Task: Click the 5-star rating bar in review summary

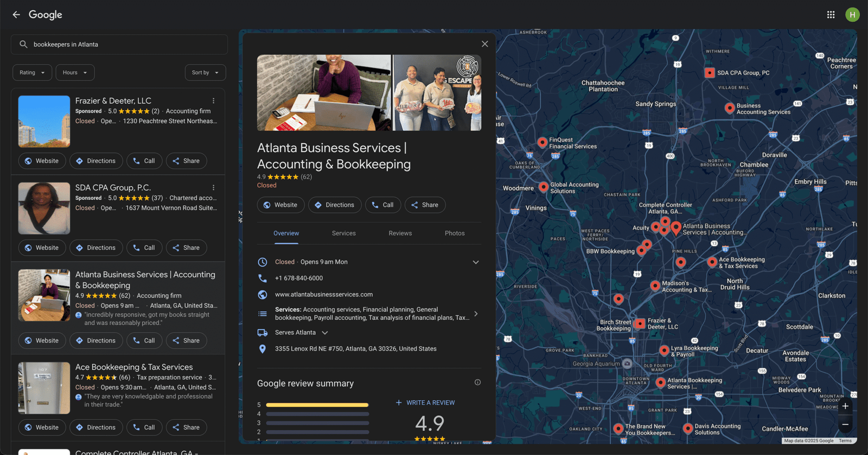Action: point(317,405)
